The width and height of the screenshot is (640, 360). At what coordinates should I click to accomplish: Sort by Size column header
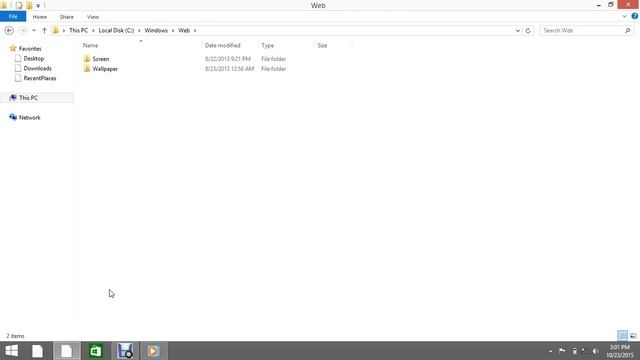(x=322, y=45)
